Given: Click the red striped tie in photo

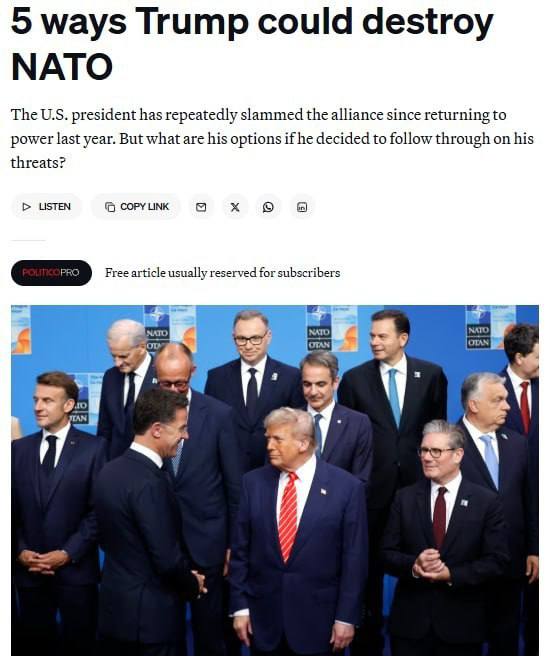Looking at the screenshot, I should (288, 517).
